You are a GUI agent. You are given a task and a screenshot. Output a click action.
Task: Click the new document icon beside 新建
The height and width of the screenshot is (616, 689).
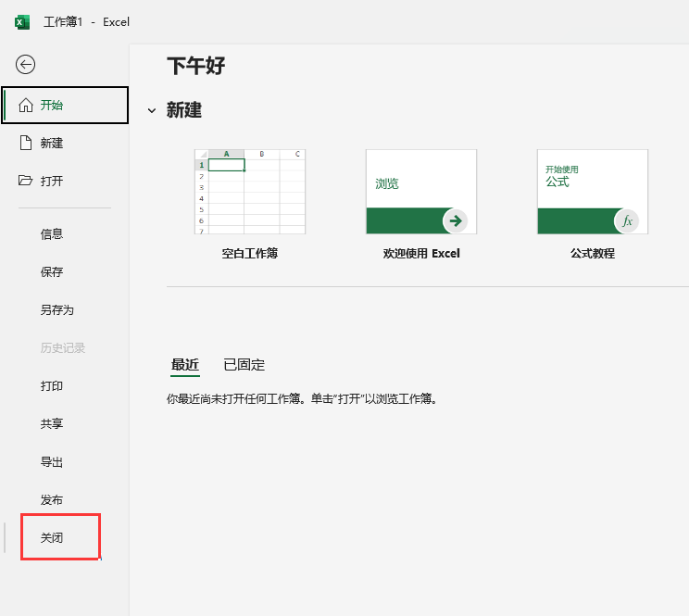click(x=26, y=143)
